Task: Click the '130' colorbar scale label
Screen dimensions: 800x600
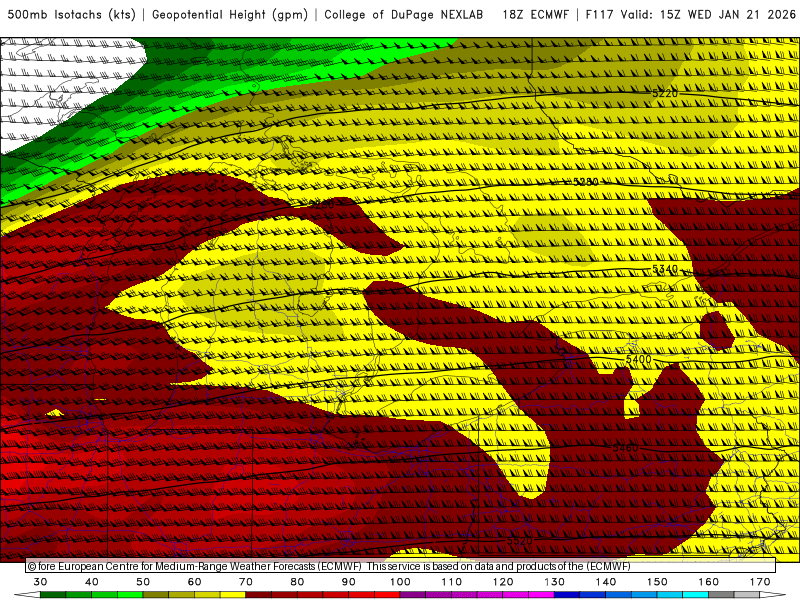Action: (554, 582)
